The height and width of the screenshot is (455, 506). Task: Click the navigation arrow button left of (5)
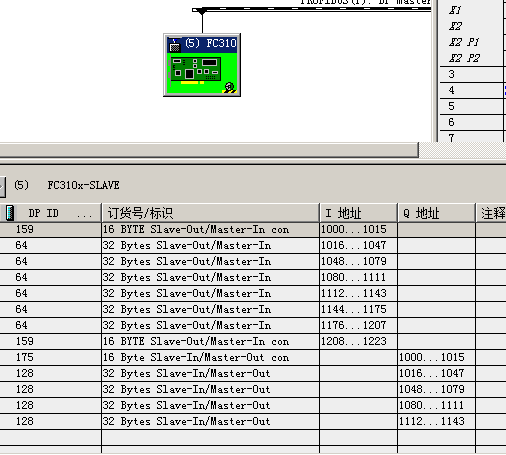pyautogui.click(x=2, y=186)
